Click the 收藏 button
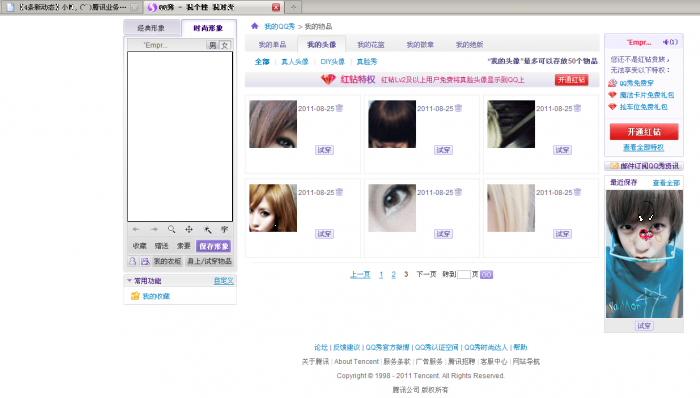This screenshot has width=700, height=398. pyautogui.click(x=140, y=246)
